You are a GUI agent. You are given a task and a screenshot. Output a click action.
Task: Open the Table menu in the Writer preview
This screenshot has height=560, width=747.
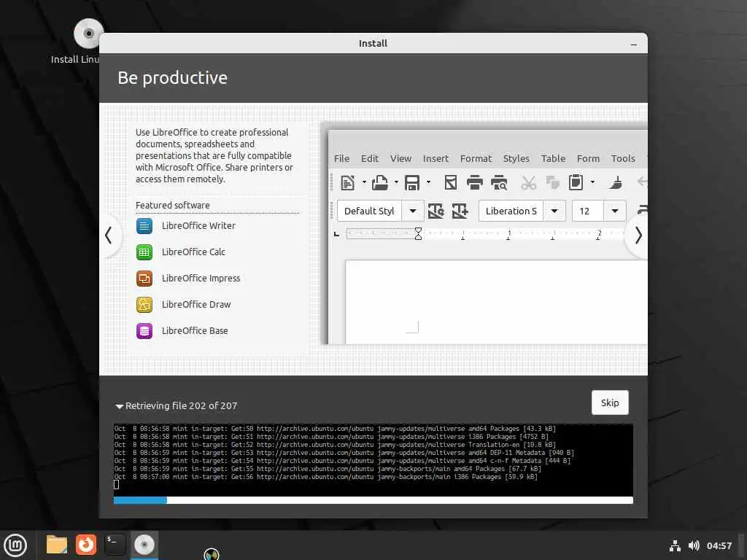553,158
